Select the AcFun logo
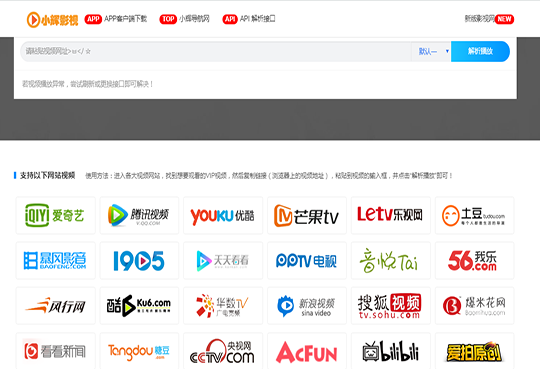540x369 pixels. coord(307,351)
